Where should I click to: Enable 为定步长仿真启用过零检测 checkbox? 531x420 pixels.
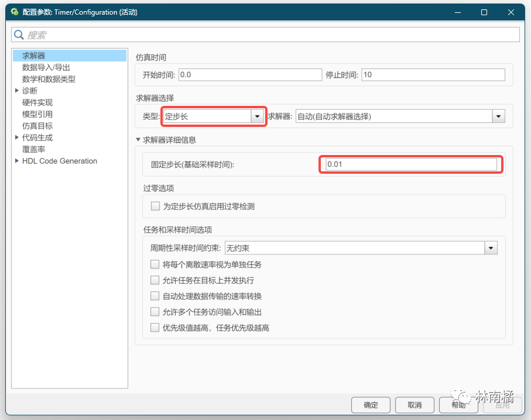coord(155,206)
